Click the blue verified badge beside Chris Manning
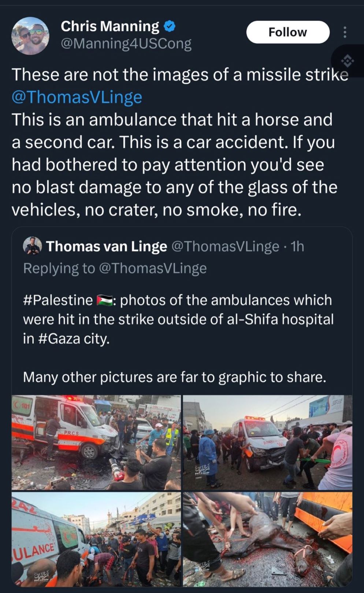The width and height of the screenshot is (364, 593). [x=169, y=26]
